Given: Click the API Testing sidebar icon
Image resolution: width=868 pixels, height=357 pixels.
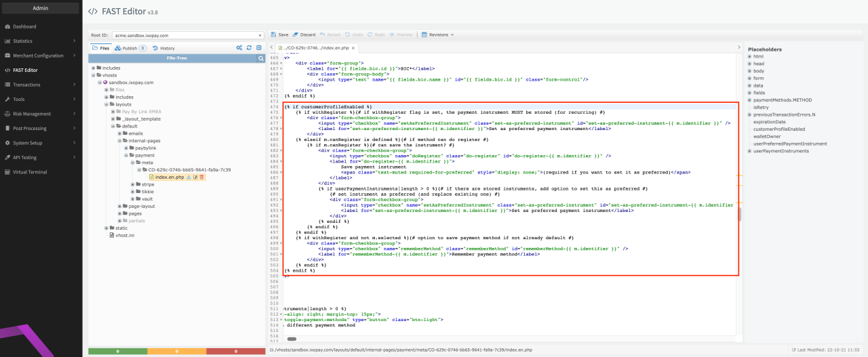Looking at the screenshot, I should [x=7, y=157].
